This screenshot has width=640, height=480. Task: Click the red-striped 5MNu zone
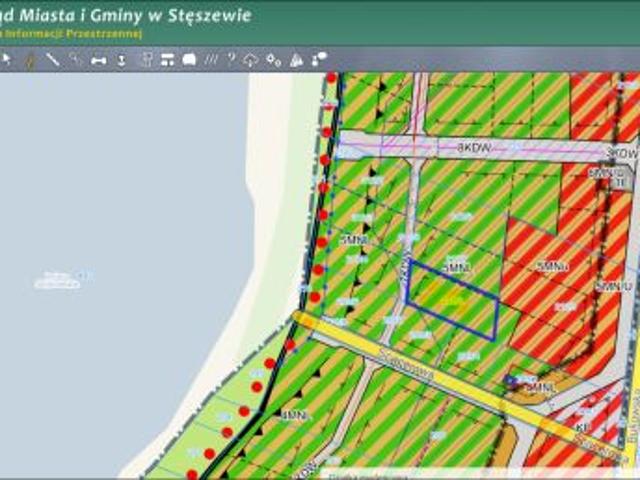click(550, 266)
